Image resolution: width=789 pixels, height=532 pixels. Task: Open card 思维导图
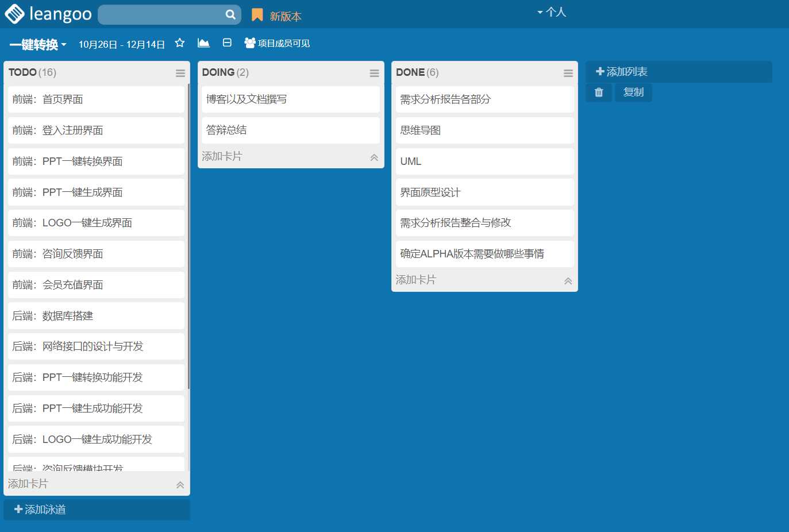pos(484,130)
